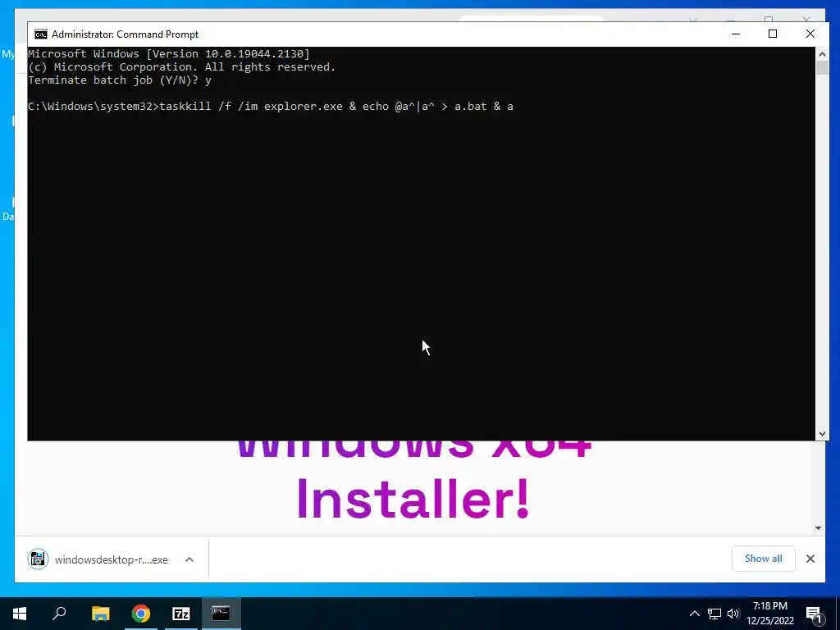Click the Command Prompt scrollbar down arrow
This screenshot has height=630, width=840.
point(822,434)
